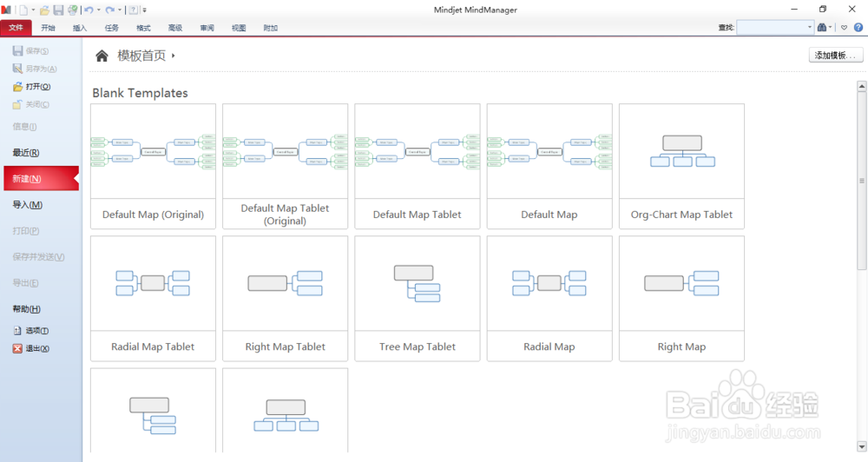Image resolution: width=868 pixels, height=462 pixels.
Task: Click the tree-layout template in the bottom row
Action: click(x=154, y=411)
